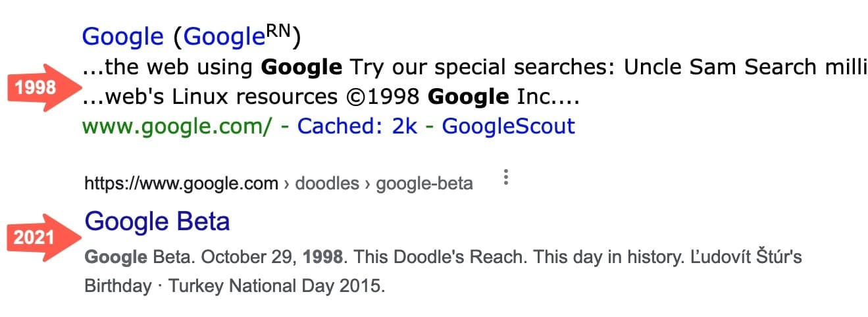This screenshot has width=868, height=317.
Task: Open the GoogleScout link
Action: 508,126
